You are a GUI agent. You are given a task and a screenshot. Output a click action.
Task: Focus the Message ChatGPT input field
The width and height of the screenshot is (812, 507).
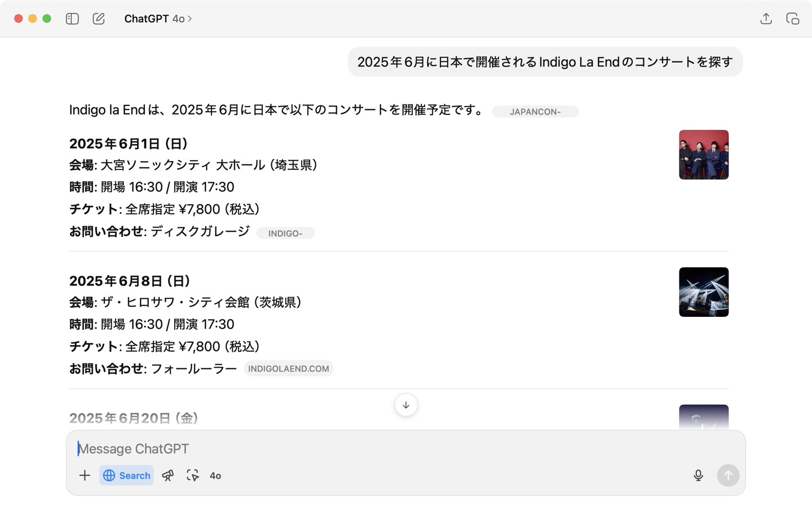point(383,449)
